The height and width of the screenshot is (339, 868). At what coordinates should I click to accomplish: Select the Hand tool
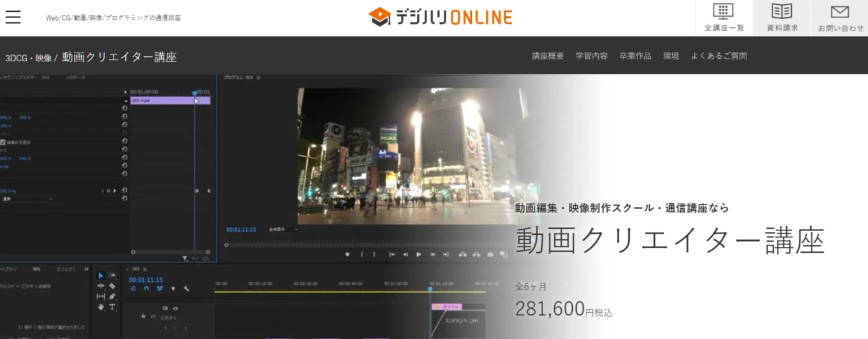click(101, 307)
